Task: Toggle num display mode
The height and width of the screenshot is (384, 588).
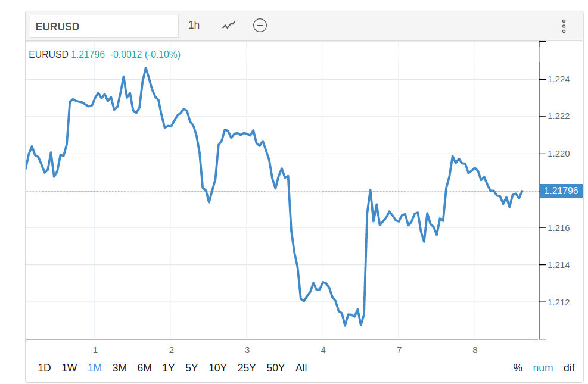Action: [x=543, y=368]
